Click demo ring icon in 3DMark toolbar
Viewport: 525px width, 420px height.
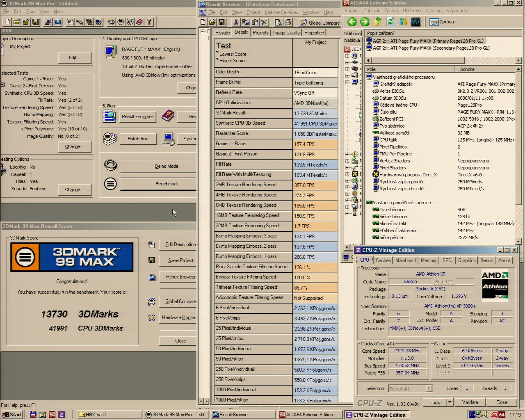pyautogui.click(x=111, y=22)
